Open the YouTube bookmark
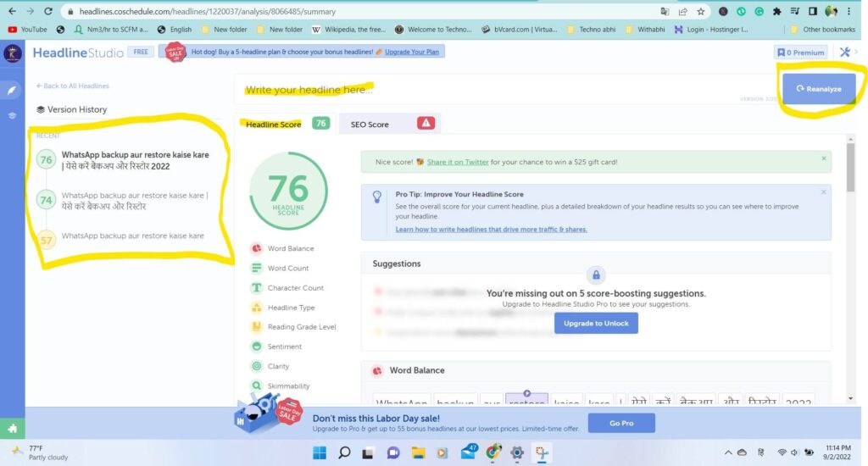Screen dimensions: 868x466 tap(28, 30)
